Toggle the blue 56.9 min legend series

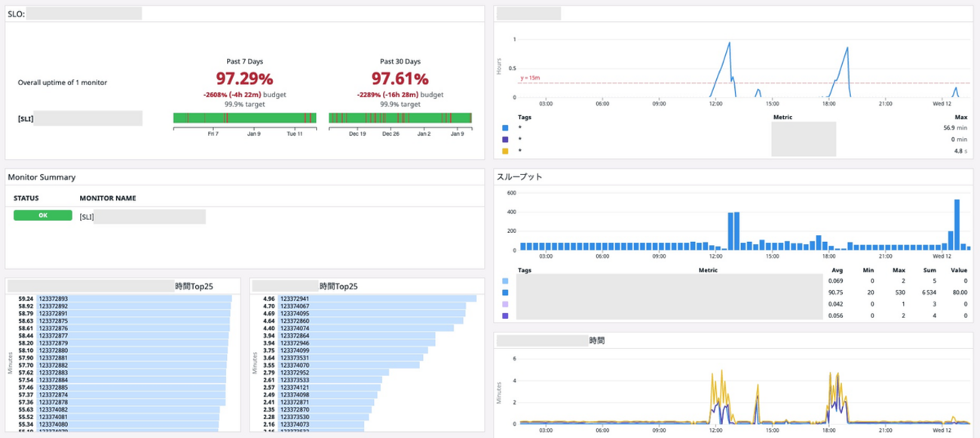coord(505,128)
